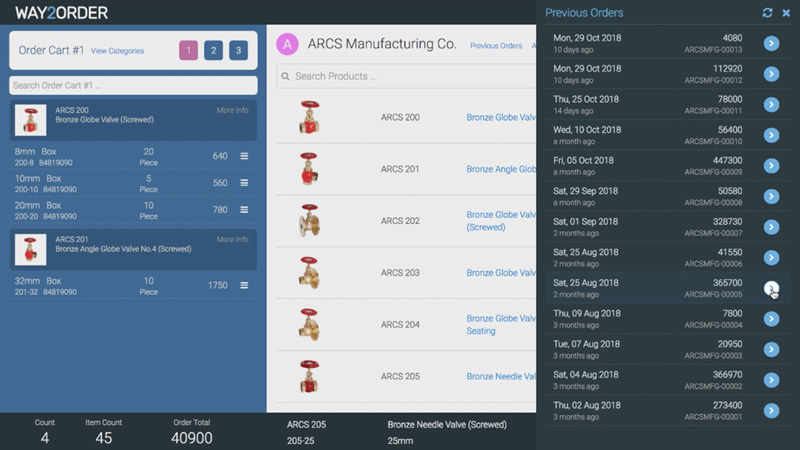Screen dimensions: 800x450
Task: Open View Categories link
Action: [x=117, y=51]
